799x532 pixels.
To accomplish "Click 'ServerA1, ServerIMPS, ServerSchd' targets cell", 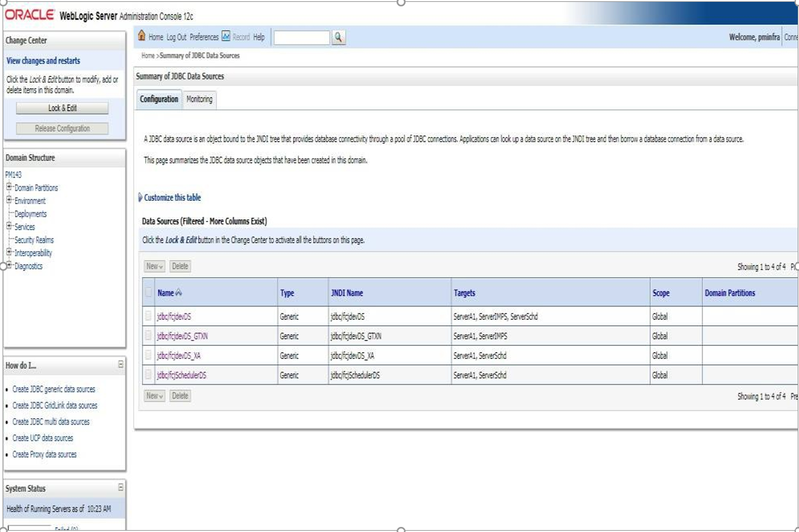I will (496, 316).
